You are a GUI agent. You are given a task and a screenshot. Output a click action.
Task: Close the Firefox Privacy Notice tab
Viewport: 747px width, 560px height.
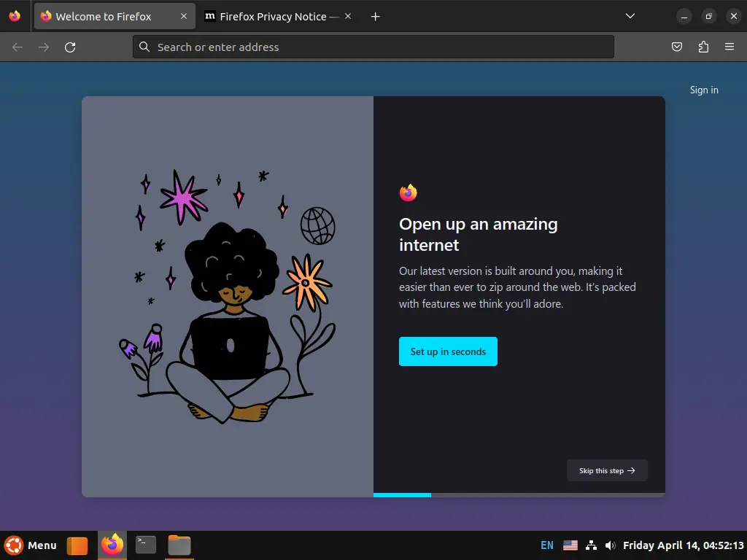coord(348,16)
